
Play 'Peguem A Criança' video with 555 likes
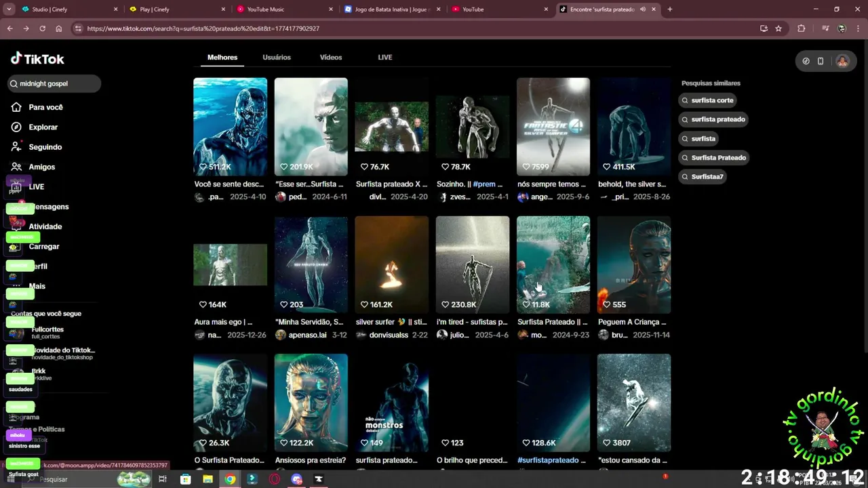click(634, 265)
